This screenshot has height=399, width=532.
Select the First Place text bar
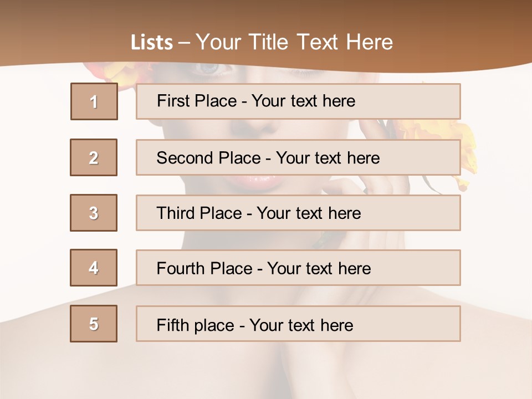click(298, 101)
